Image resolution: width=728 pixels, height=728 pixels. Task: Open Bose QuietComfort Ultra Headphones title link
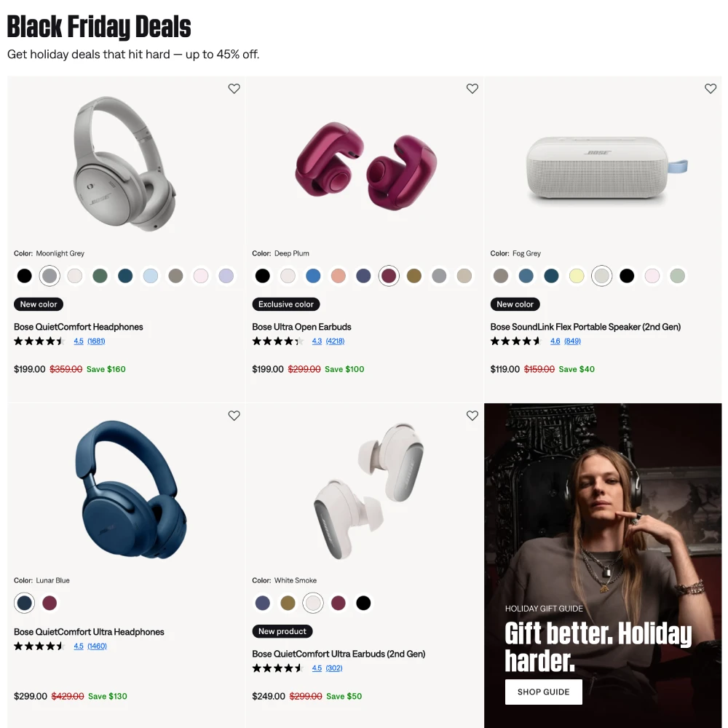[89, 632]
